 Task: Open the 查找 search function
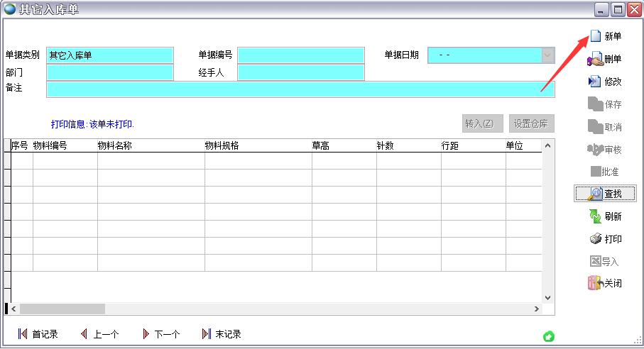(x=595, y=194)
